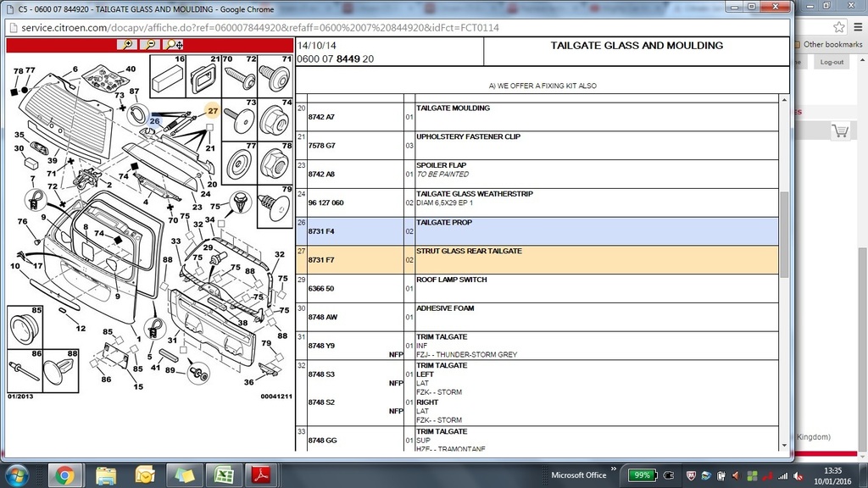
Task: Expand the Microsoft Office toolbar chevron
Action: pos(614,469)
